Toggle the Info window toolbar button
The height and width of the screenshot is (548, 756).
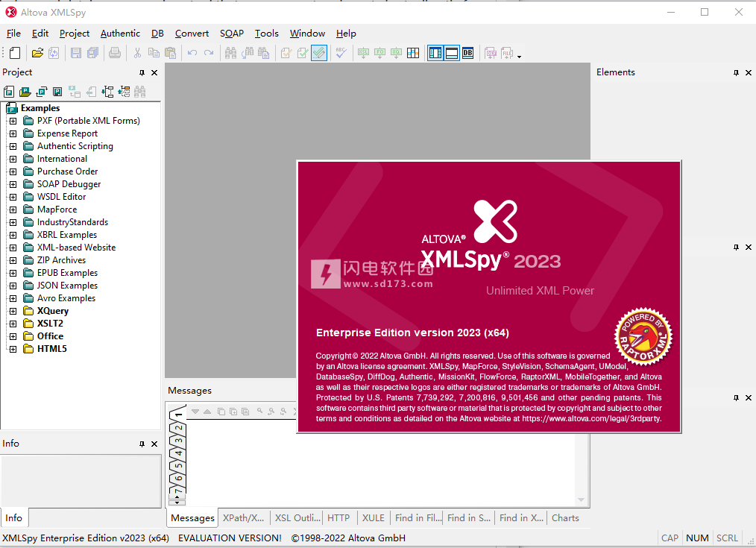[452, 52]
